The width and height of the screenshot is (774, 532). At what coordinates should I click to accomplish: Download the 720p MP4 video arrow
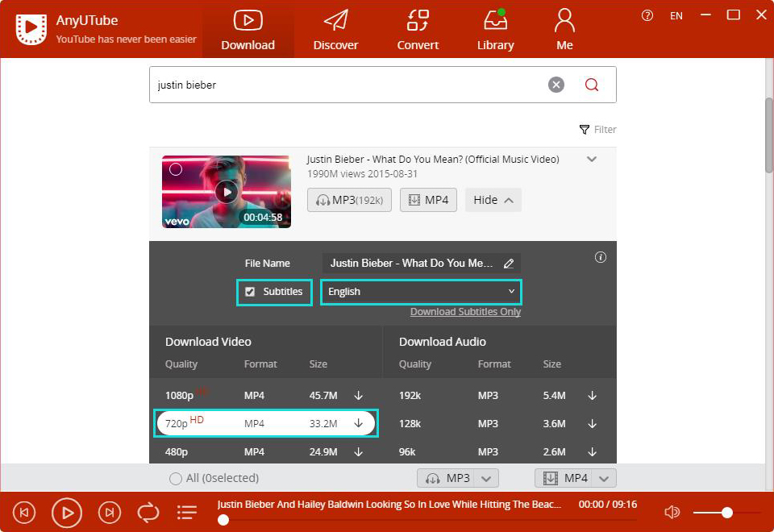pos(358,423)
